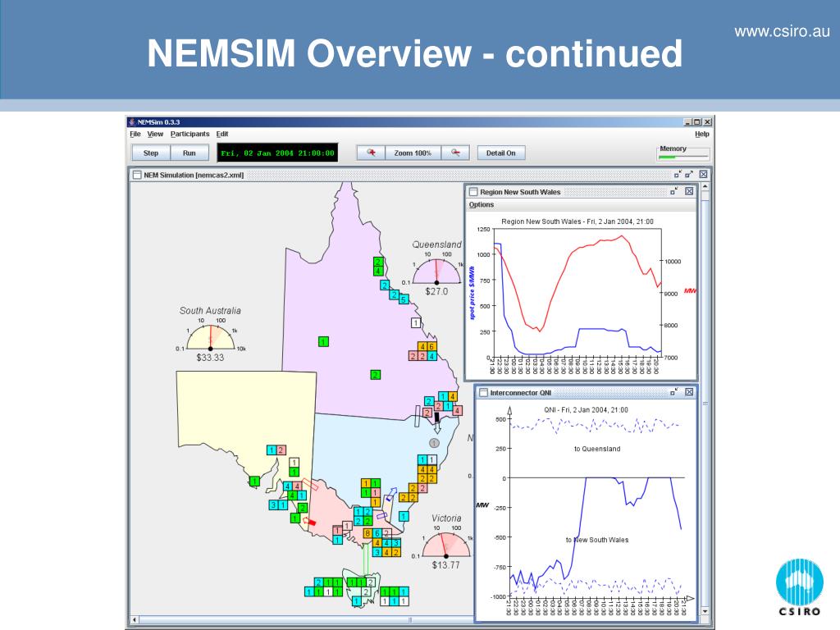This screenshot has height=630, width=840.
Task: Click the blue interconnector arrow near the Victoria border
Action: coord(391,493)
